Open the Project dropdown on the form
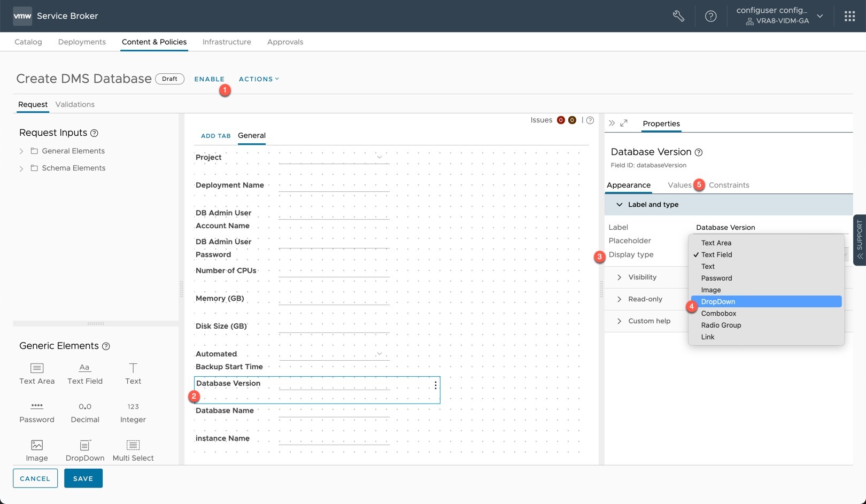The width and height of the screenshot is (866, 504). point(334,157)
